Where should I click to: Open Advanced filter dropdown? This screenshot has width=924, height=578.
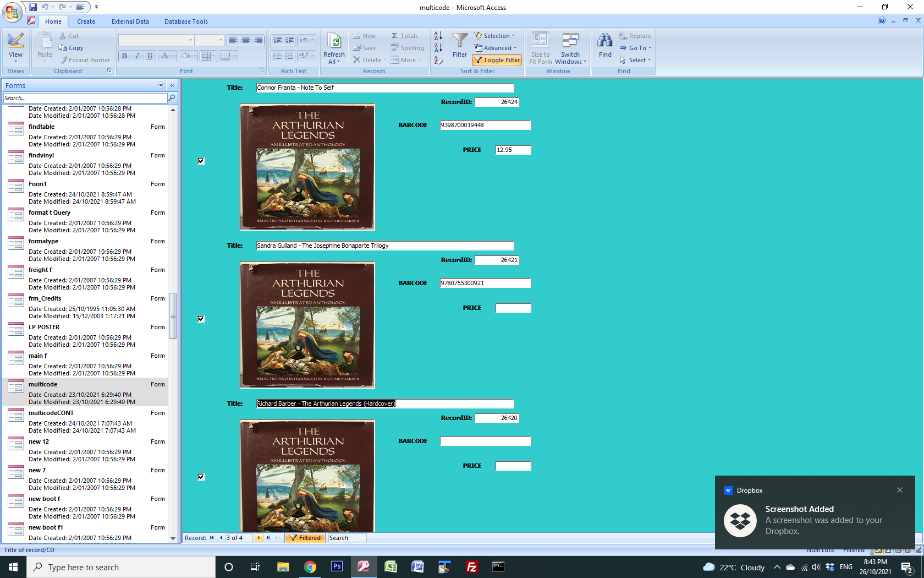click(x=496, y=48)
